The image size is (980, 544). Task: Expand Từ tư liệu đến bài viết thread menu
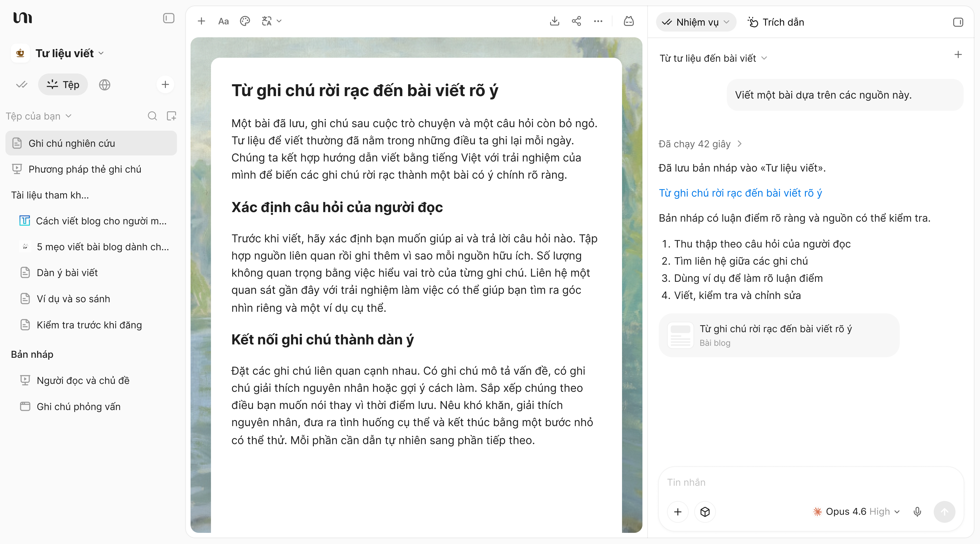[713, 58]
